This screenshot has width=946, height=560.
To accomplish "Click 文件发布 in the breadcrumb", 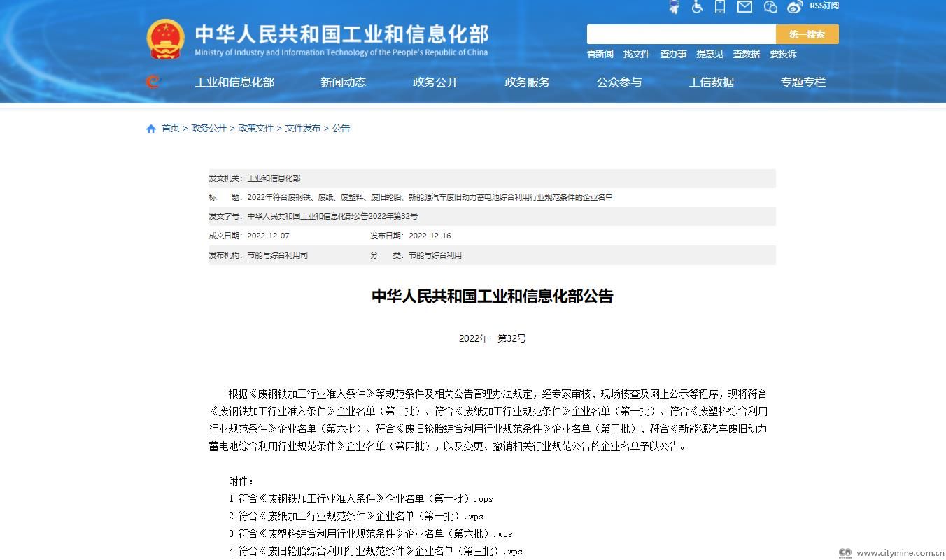I will [303, 128].
